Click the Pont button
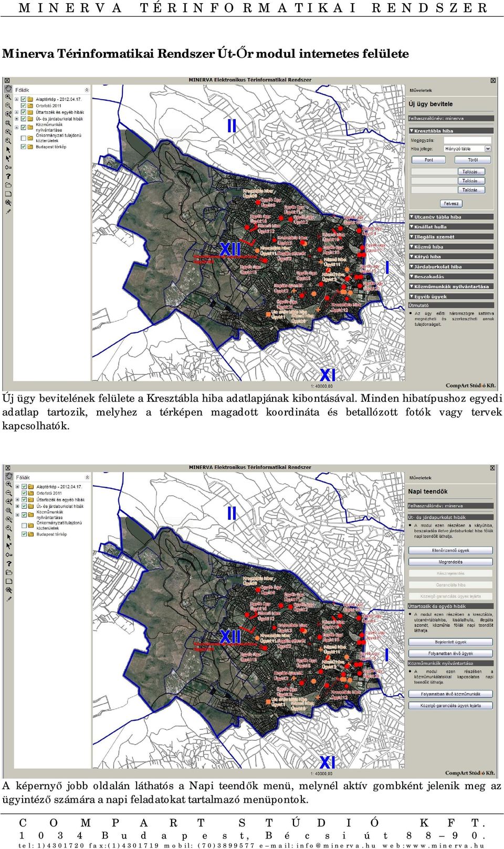The image size is (504, 849). 429,160
